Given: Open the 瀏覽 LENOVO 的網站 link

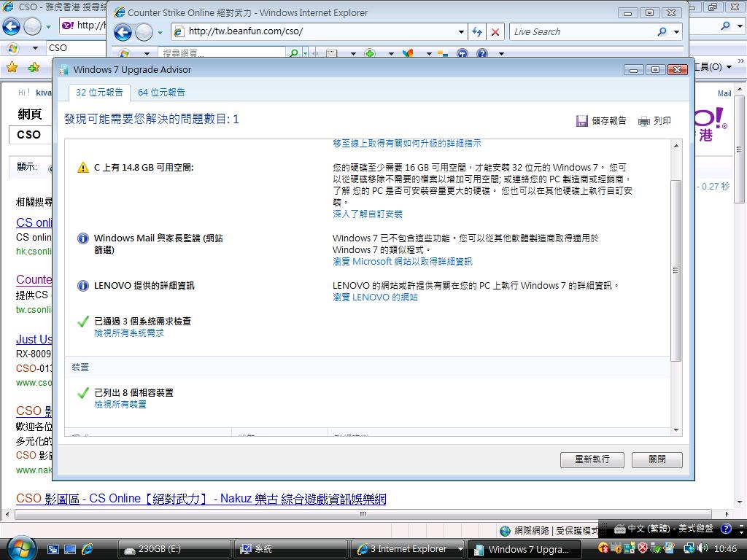Looking at the screenshot, I should click(375, 297).
